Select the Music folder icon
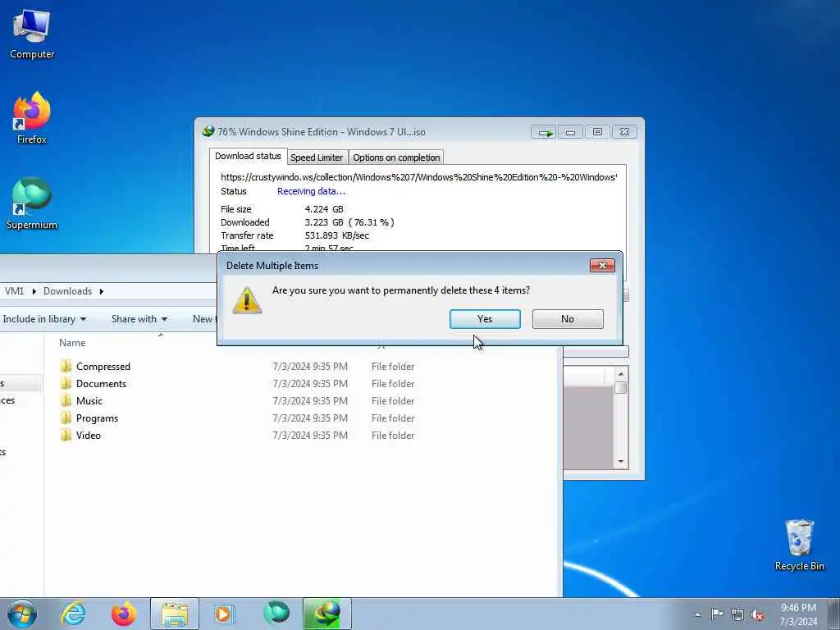Image resolution: width=840 pixels, height=630 pixels. (x=66, y=400)
